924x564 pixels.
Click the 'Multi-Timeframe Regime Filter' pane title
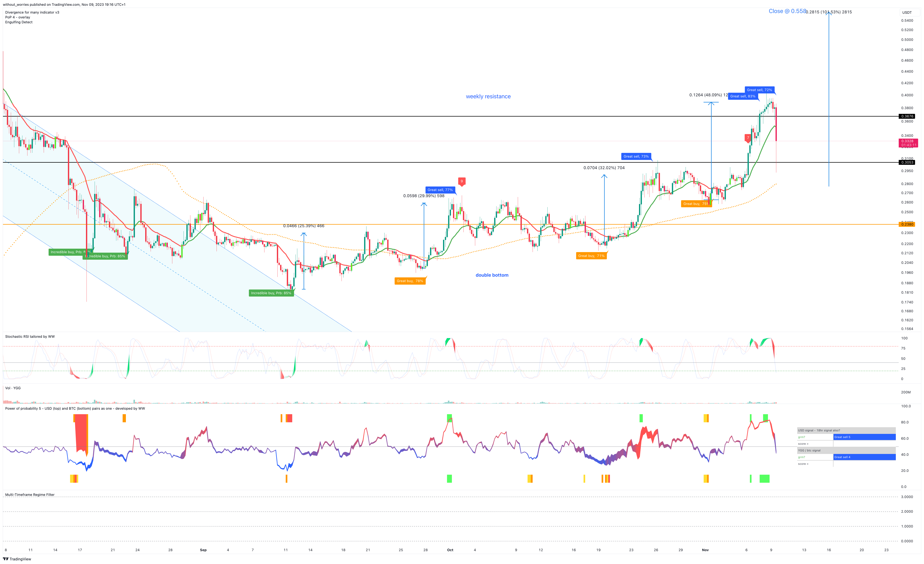pyautogui.click(x=30, y=495)
